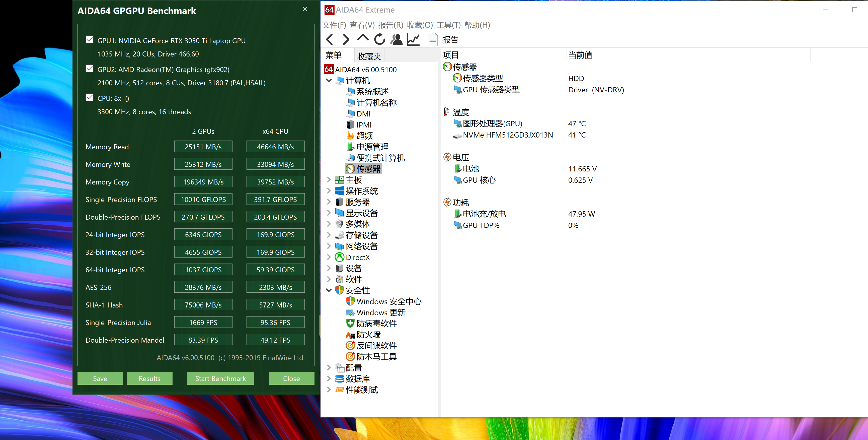Viewport: 868px width, 440px height.
Task: Click the Close button in benchmark dialog
Action: (291, 379)
